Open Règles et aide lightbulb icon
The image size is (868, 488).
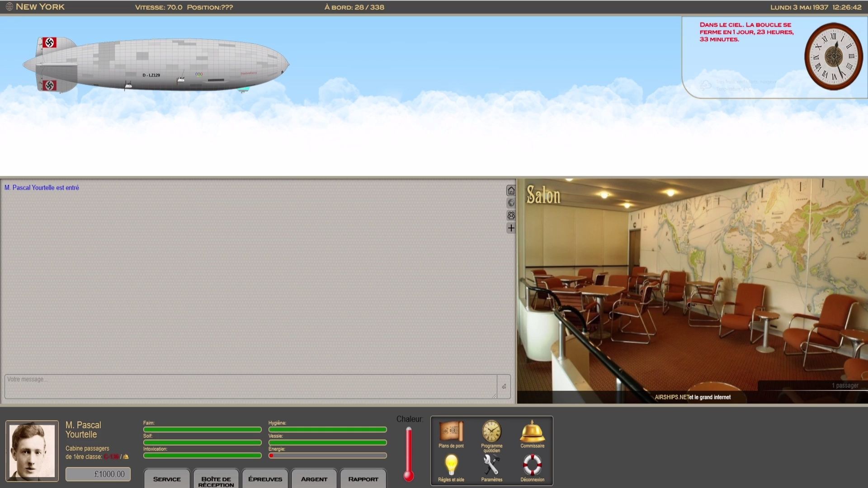point(451,465)
